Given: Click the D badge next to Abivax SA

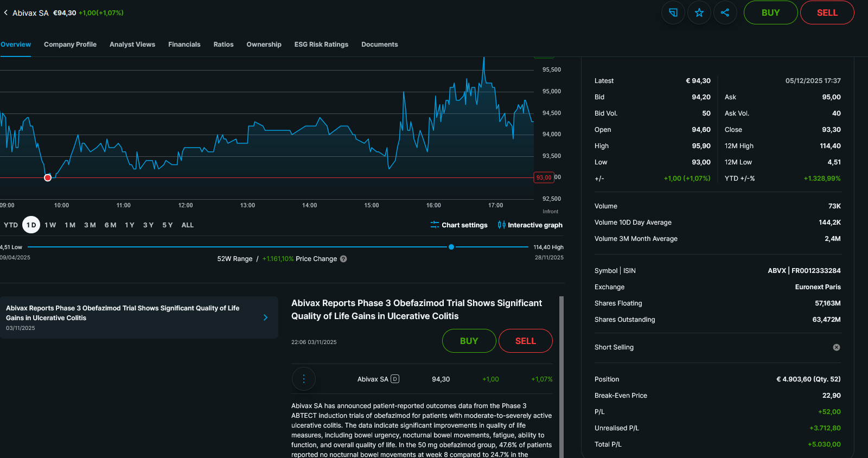Looking at the screenshot, I should click(395, 379).
